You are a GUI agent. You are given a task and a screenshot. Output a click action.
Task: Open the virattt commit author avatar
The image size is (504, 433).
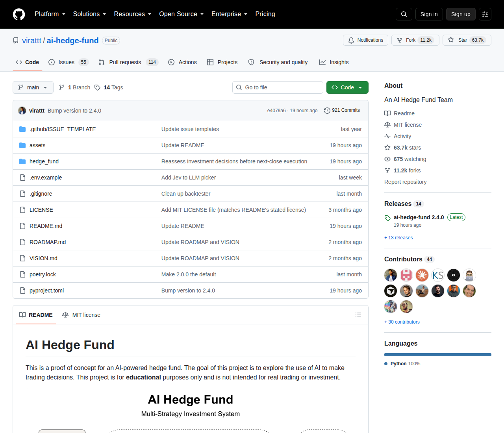(x=22, y=111)
